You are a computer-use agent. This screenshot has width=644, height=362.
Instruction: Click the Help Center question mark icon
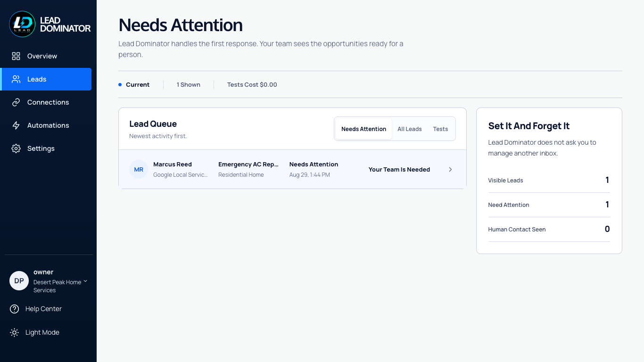(15, 309)
